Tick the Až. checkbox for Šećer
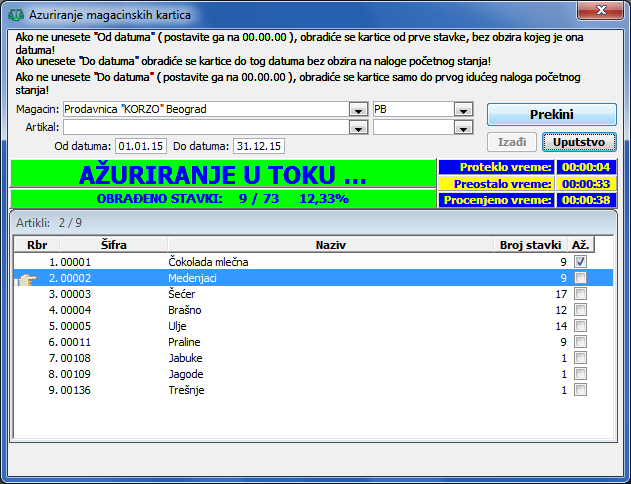 [x=580, y=294]
